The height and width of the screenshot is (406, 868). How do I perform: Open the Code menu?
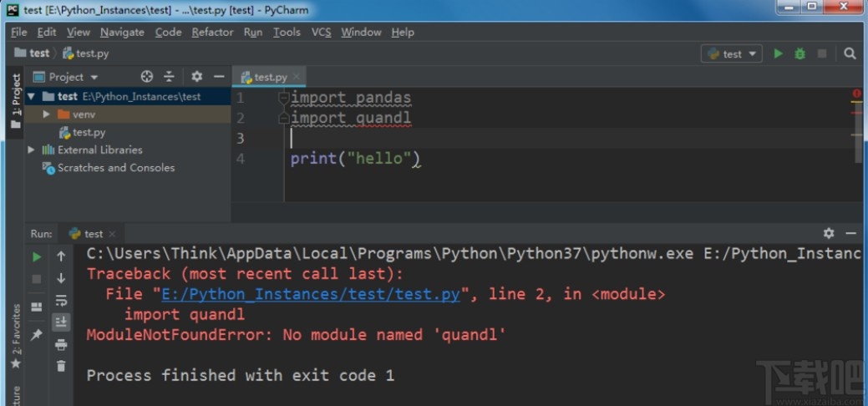(x=168, y=32)
